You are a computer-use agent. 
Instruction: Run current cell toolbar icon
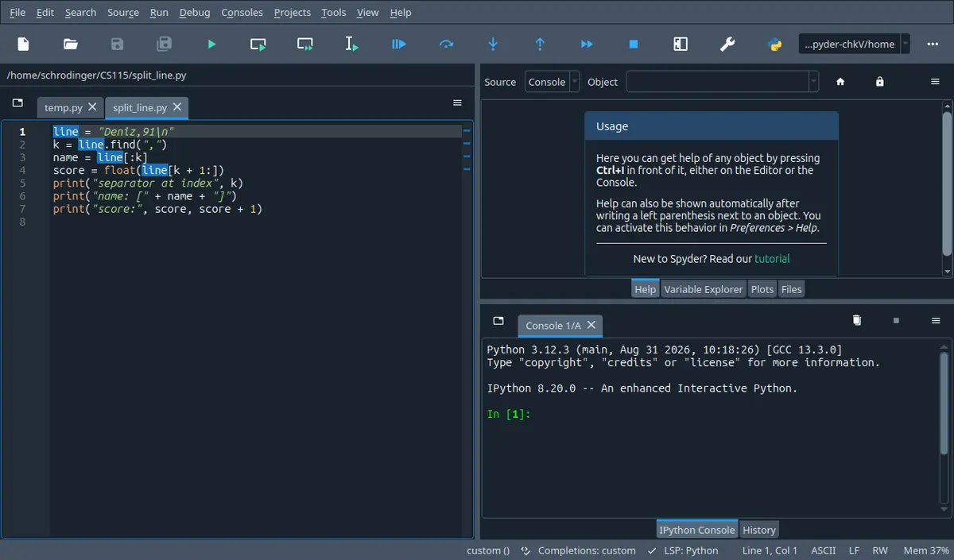[258, 44]
